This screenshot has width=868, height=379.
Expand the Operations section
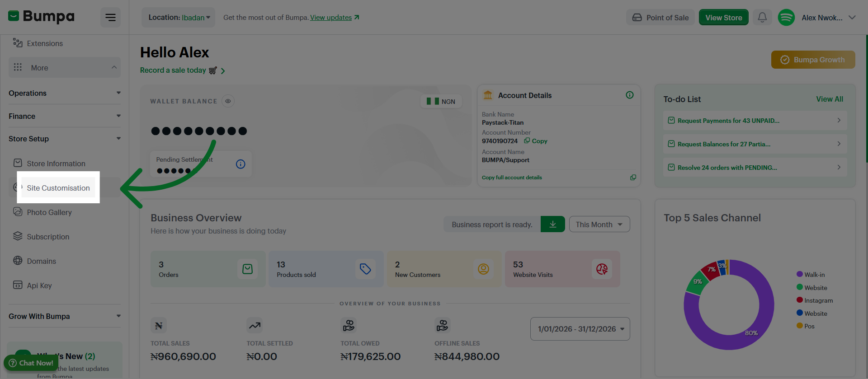65,93
